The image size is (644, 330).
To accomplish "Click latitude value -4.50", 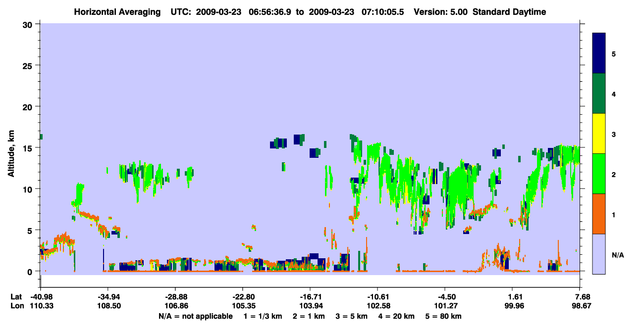I will click(445, 297).
